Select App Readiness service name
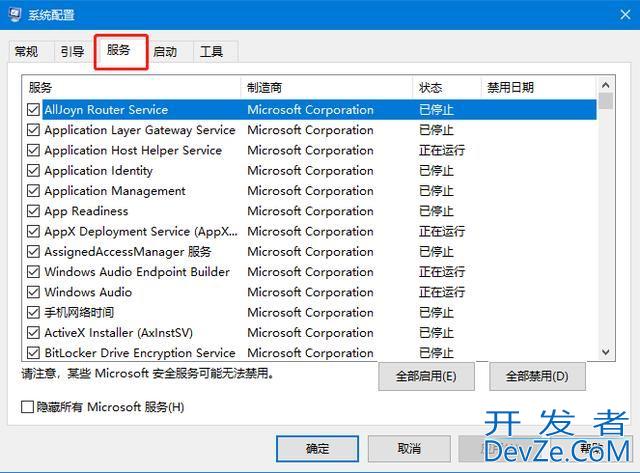 pyautogui.click(x=86, y=211)
